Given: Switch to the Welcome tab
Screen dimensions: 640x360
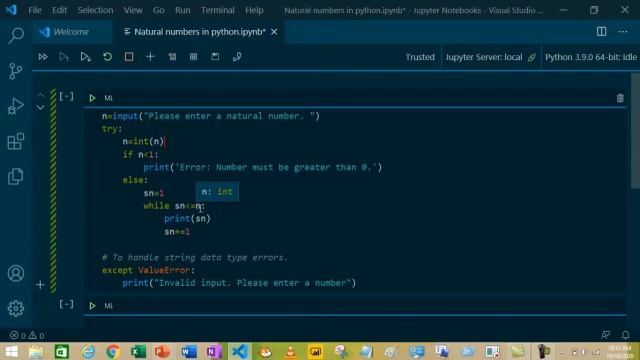Looking at the screenshot, I should pos(71,31).
